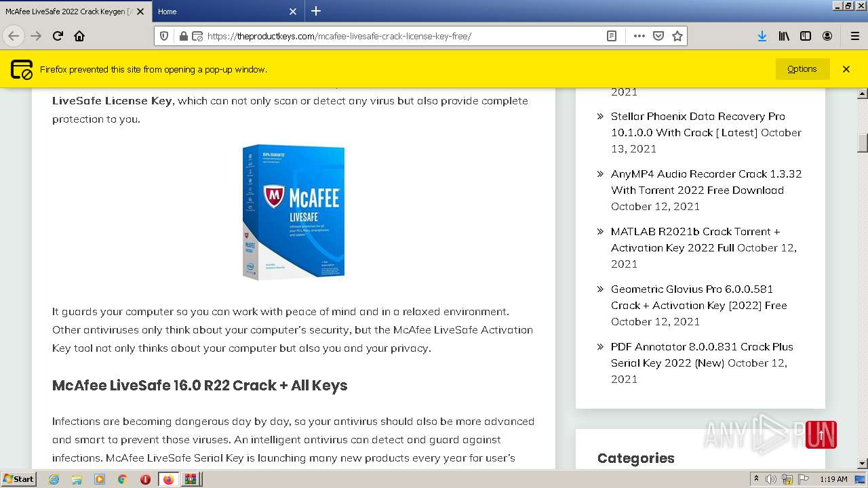The image size is (868, 488).
Task: Open a new tab with plus button
Action: (x=316, y=11)
